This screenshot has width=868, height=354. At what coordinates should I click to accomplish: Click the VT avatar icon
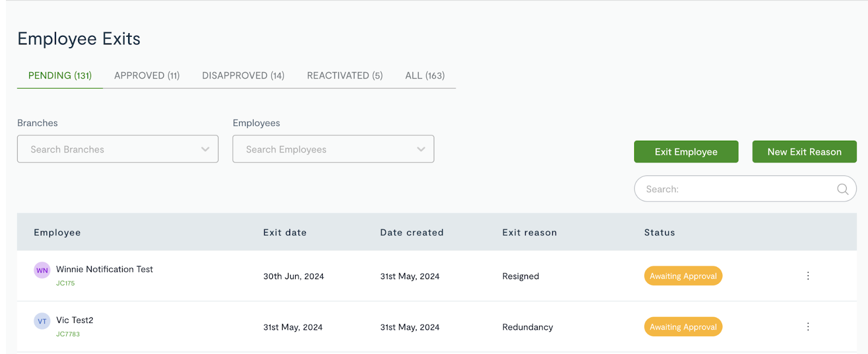pyautogui.click(x=42, y=321)
